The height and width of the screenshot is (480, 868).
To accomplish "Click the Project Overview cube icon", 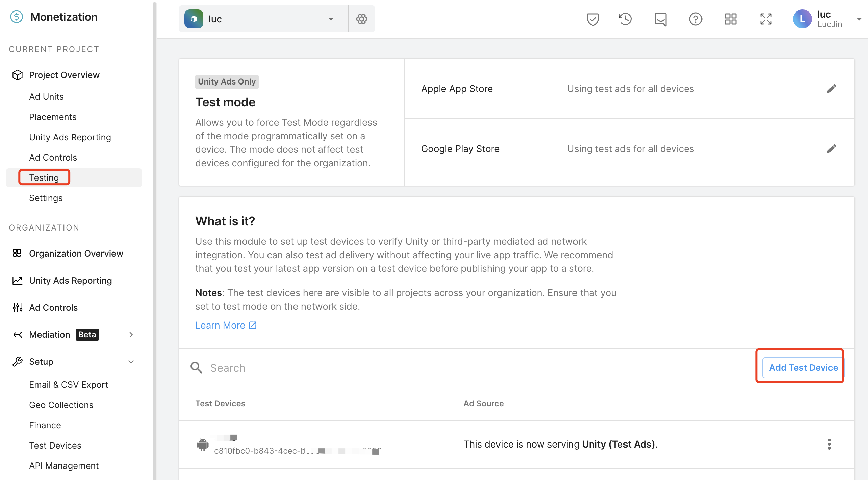I will (x=18, y=75).
